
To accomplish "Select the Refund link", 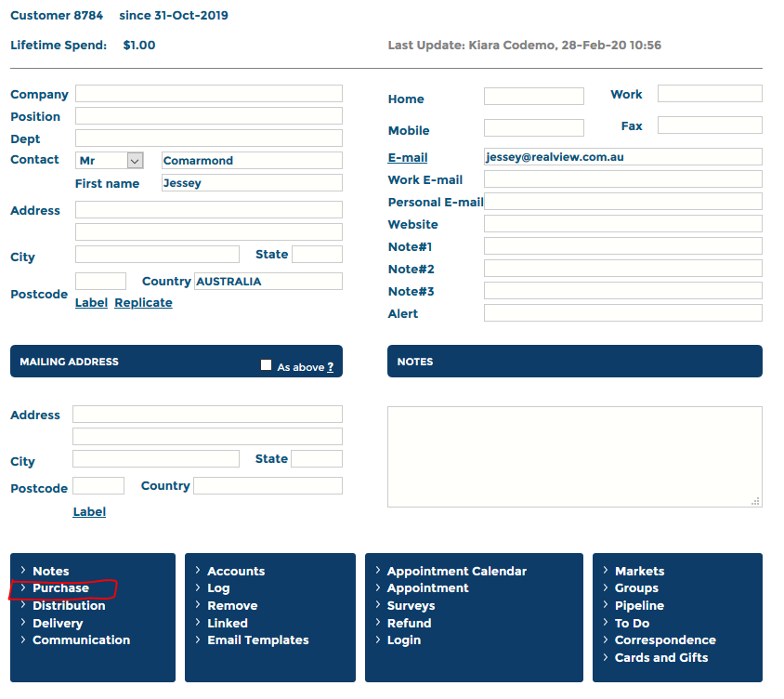I will point(409,623).
